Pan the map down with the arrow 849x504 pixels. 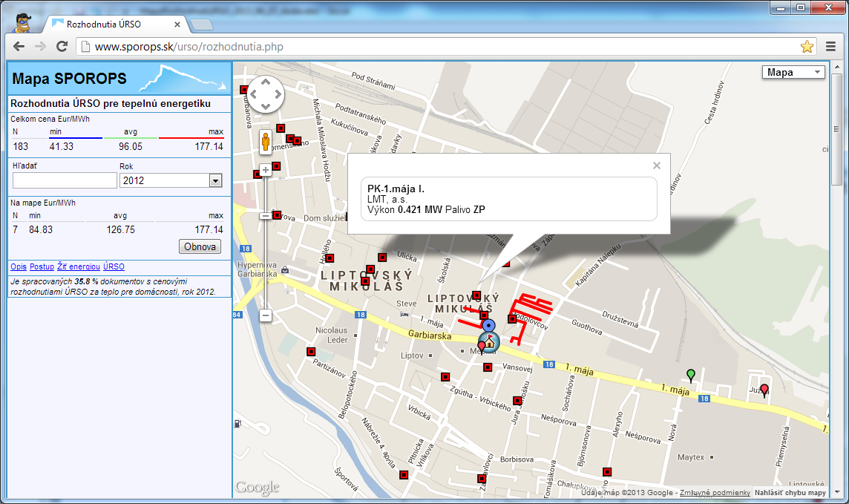click(266, 106)
